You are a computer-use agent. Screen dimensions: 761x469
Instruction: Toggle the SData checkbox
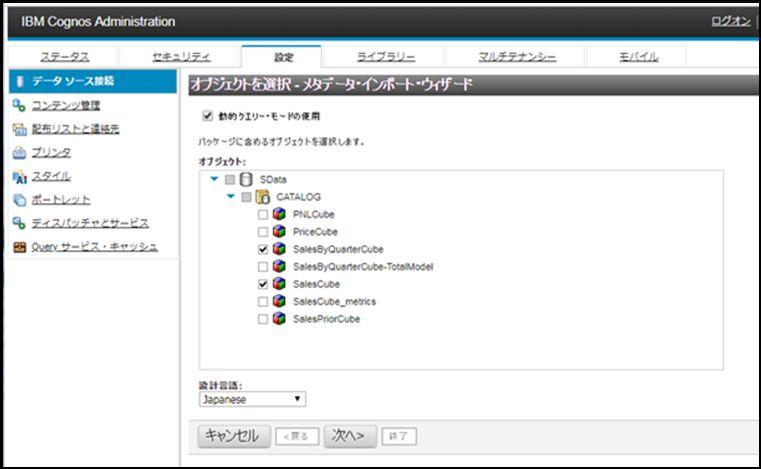click(x=230, y=180)
